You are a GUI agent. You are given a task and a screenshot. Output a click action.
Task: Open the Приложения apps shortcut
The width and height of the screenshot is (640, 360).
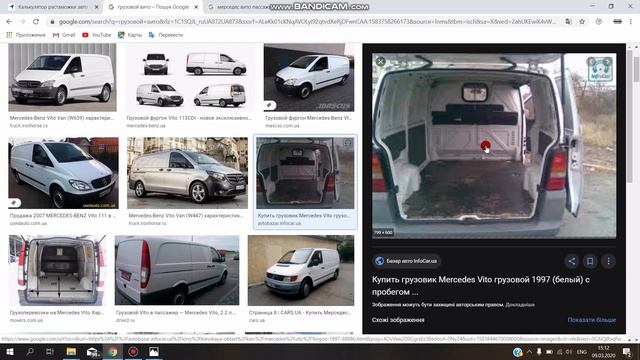(x=26, y=35)
